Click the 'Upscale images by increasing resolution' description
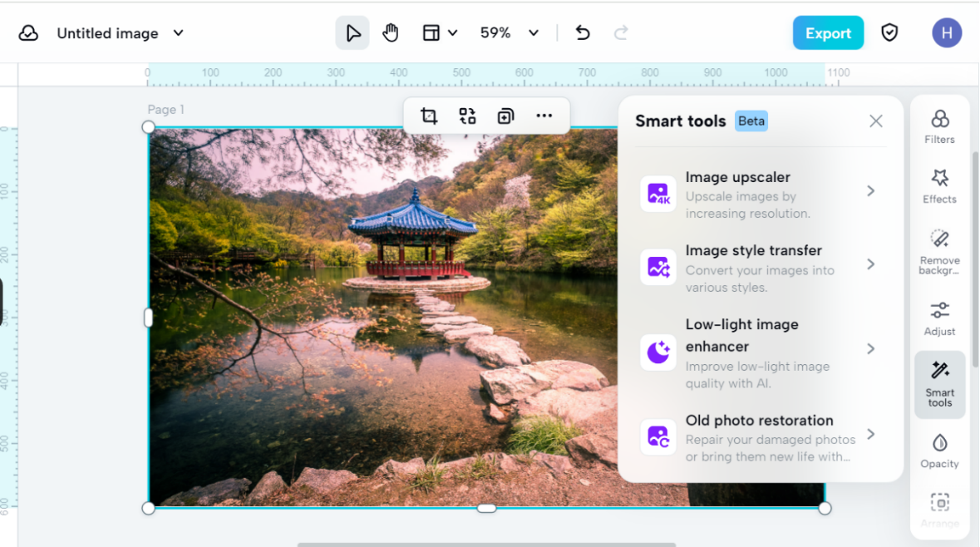980x547 pixels. click(747, 205)
